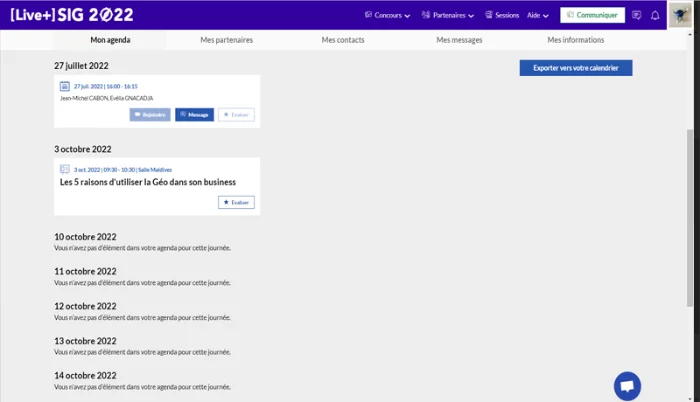Viewport: 700px width, 402px height.
Task: Click the calendar icon for 27 juil. meeting
Action: (x=65, y=86)
